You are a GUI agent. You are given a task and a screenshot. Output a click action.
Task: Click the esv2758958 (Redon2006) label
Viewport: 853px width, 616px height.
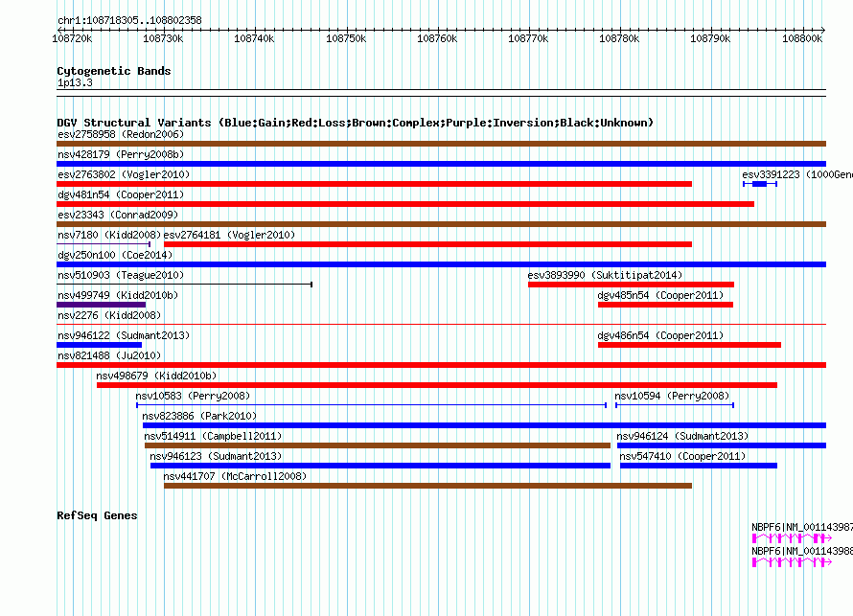pyautogui.click(x=121, y=134)
